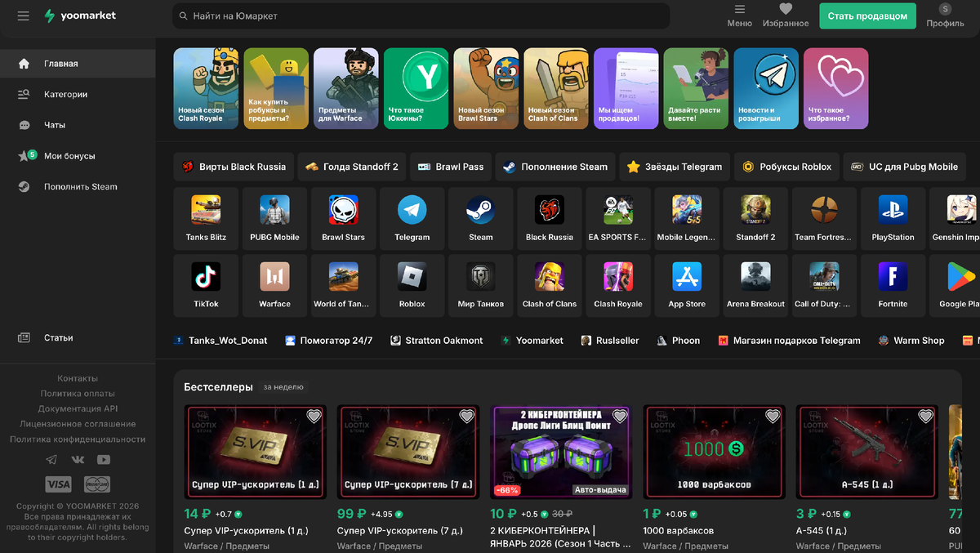Viewport: 980px width, 553px height.
Task: Click 'Вирты Black Russia' quick link
Action: [234, 167]
